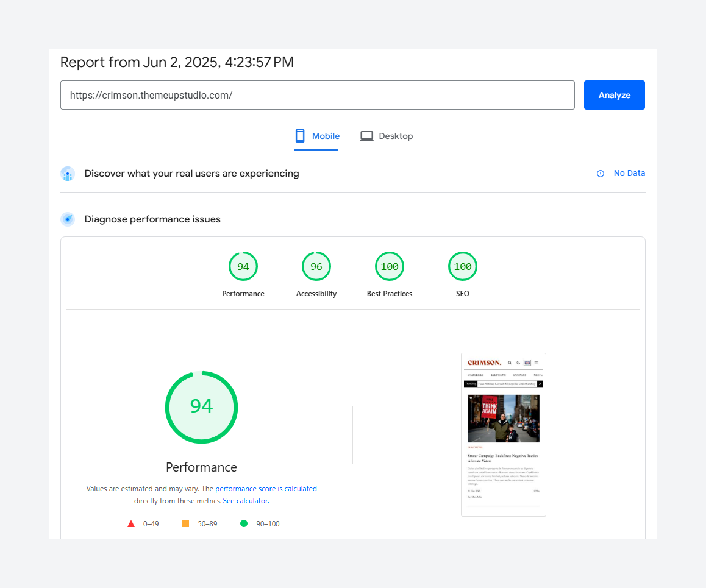This screenshot has width=706, height=588.
Task: Click the Analyze button
Action: (x=614, y=95)
